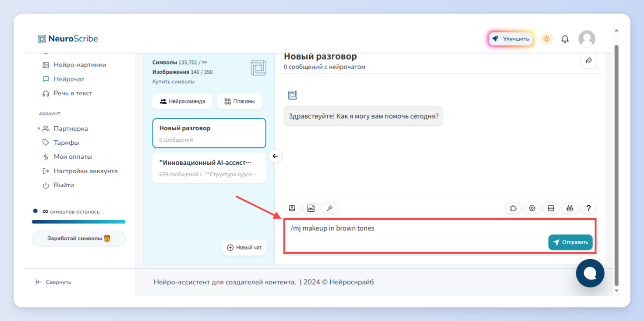Toggle the sun light/dark theme icon

[546, 39]
